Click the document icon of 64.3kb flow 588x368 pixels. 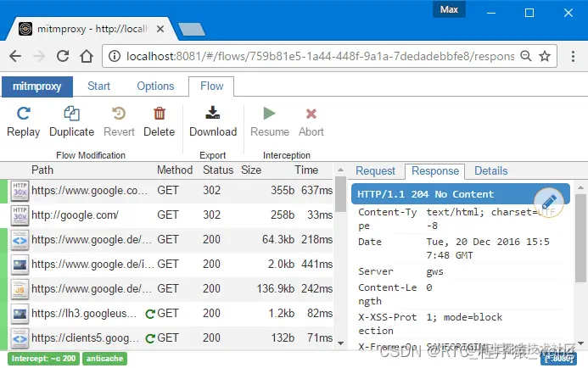pos(20,240)
